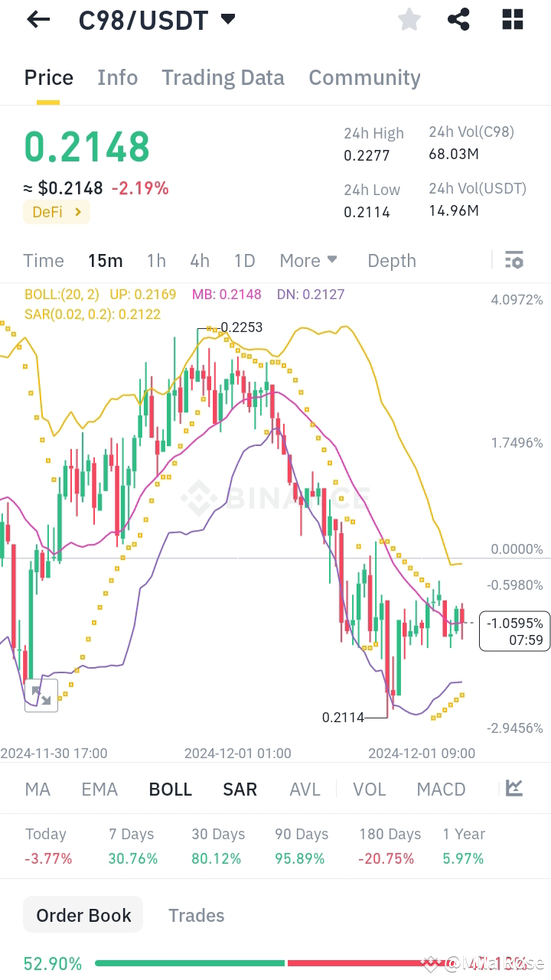The image size is (551, 980).
Task: Toggle the SAR indicator
Action: click(x=240, y=788)
